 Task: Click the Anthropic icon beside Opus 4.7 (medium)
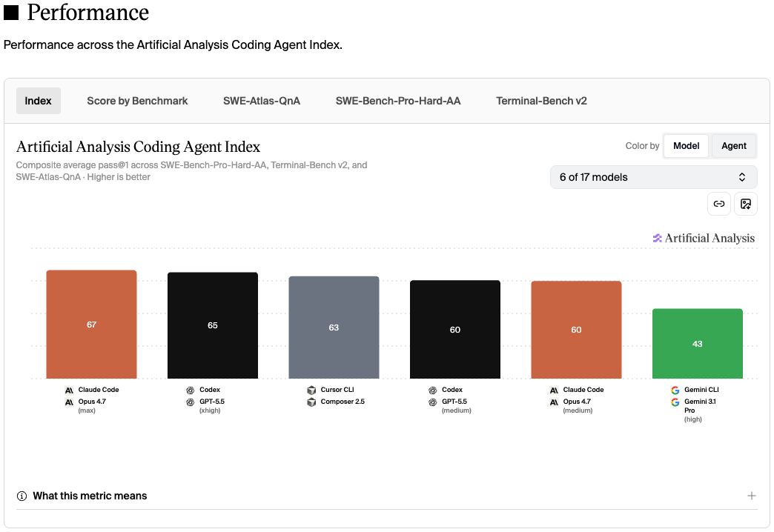[554, 402]
